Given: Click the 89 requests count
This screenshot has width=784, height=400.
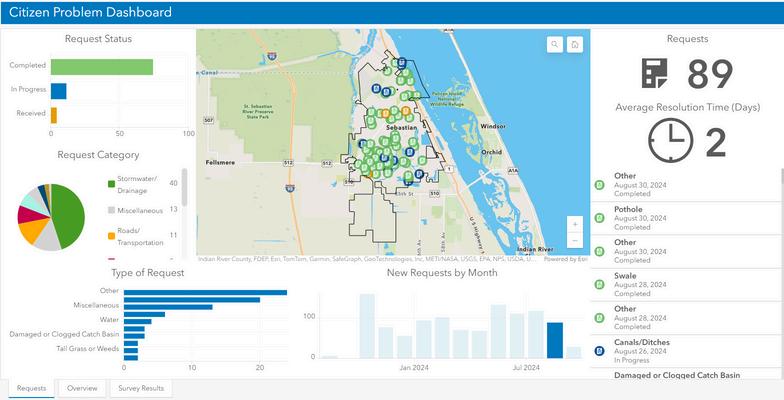Looking at the screenshot, I should coord(710,74).
